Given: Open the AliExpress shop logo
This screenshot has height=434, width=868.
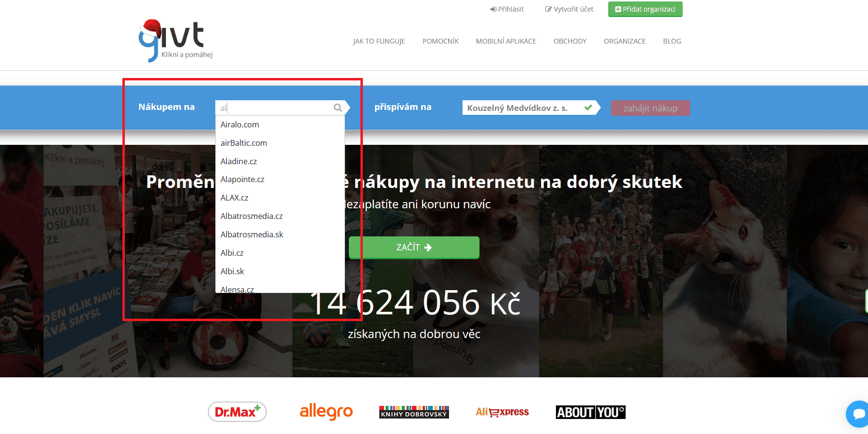Looking at the screenshot, I should pos(502,412).
